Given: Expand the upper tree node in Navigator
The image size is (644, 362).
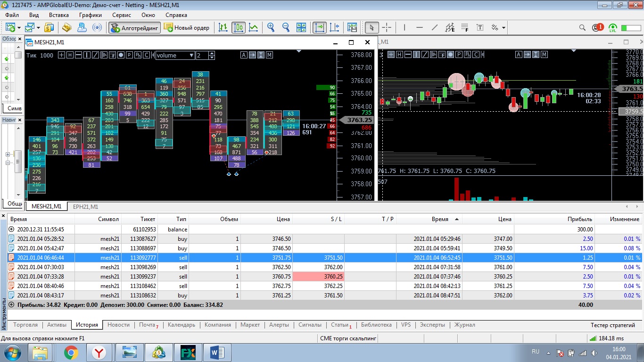Looking at the screenshot, I should pos(8,155).
